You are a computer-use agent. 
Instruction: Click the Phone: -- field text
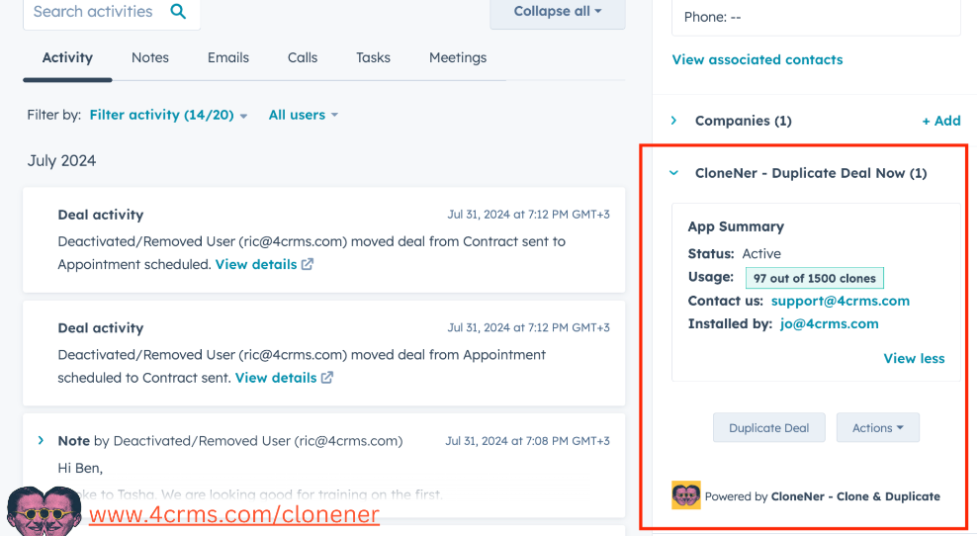[712, 17]
